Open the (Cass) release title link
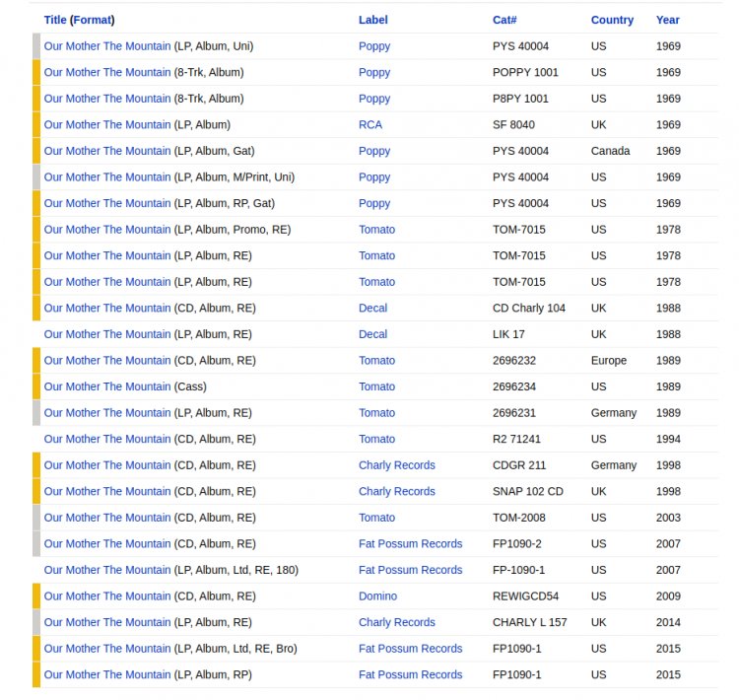 (x=107, y=386)
